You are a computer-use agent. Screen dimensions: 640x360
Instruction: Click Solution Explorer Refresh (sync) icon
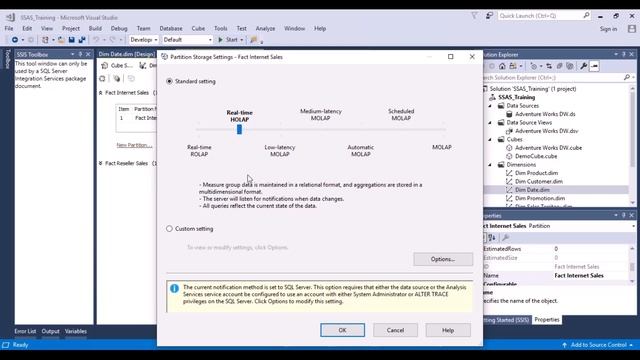click(x=549, y=66)
